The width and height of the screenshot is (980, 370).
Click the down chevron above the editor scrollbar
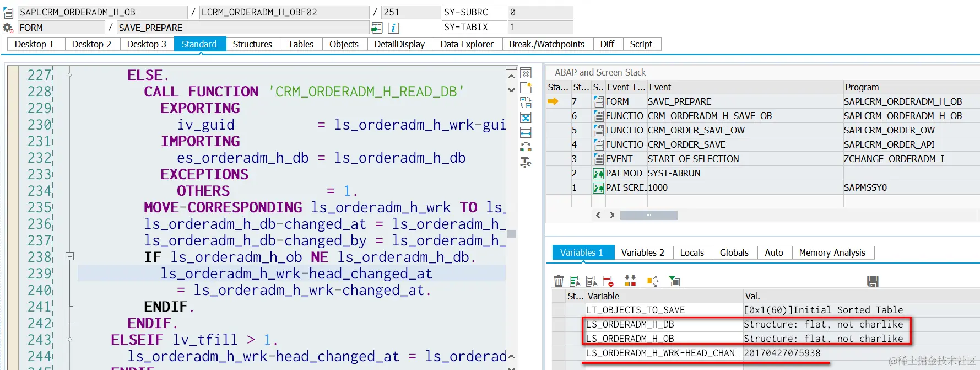pyautogui.click(x=511, y=89)
